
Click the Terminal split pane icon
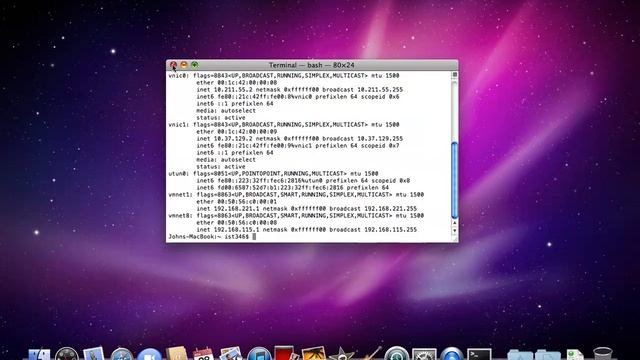(x=455, y=75)
